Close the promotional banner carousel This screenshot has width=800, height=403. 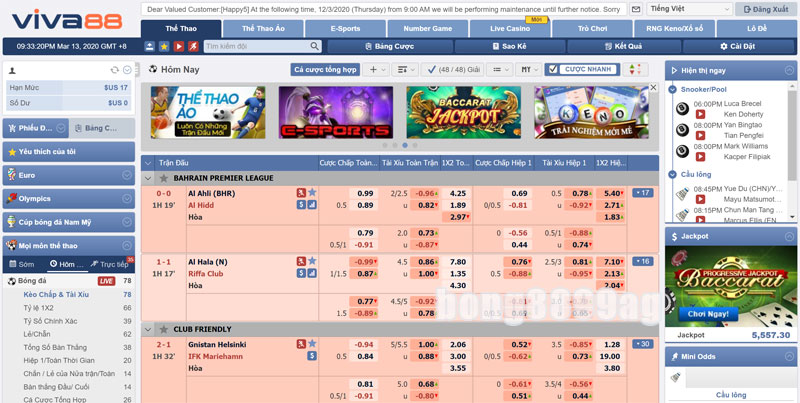(x=653, y=88)
